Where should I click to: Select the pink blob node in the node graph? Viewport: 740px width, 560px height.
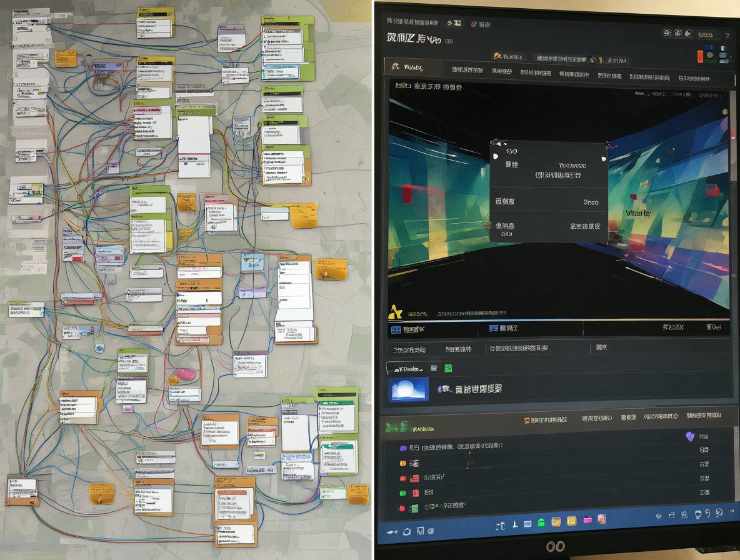(x=184, y=374)
